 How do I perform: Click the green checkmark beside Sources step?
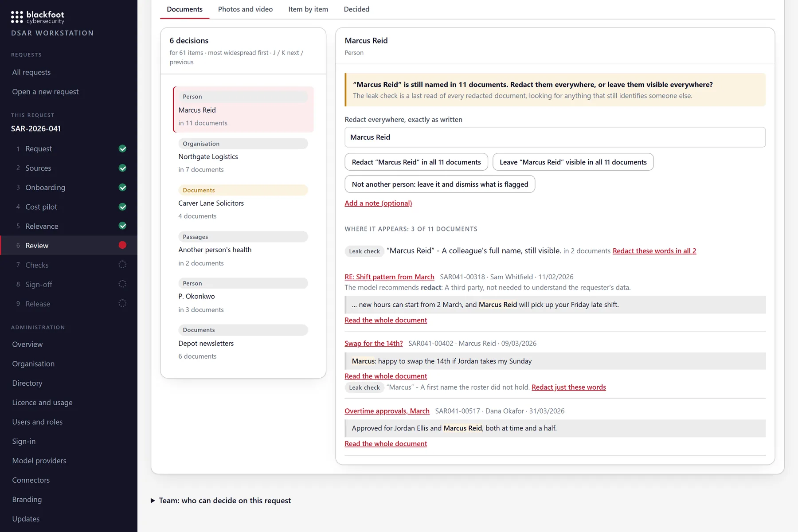(x=123, y=168)
